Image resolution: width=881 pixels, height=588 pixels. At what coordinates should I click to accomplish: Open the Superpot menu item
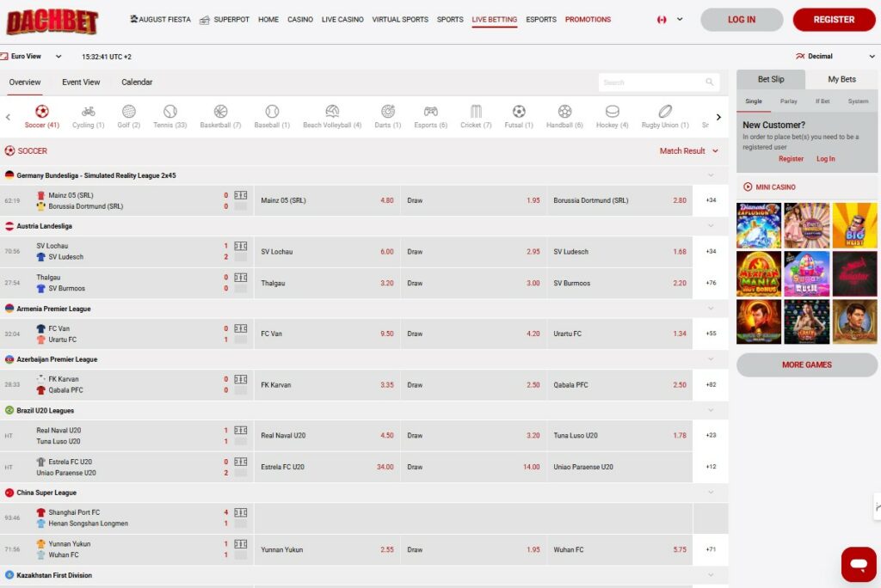(x=225, y=19)
